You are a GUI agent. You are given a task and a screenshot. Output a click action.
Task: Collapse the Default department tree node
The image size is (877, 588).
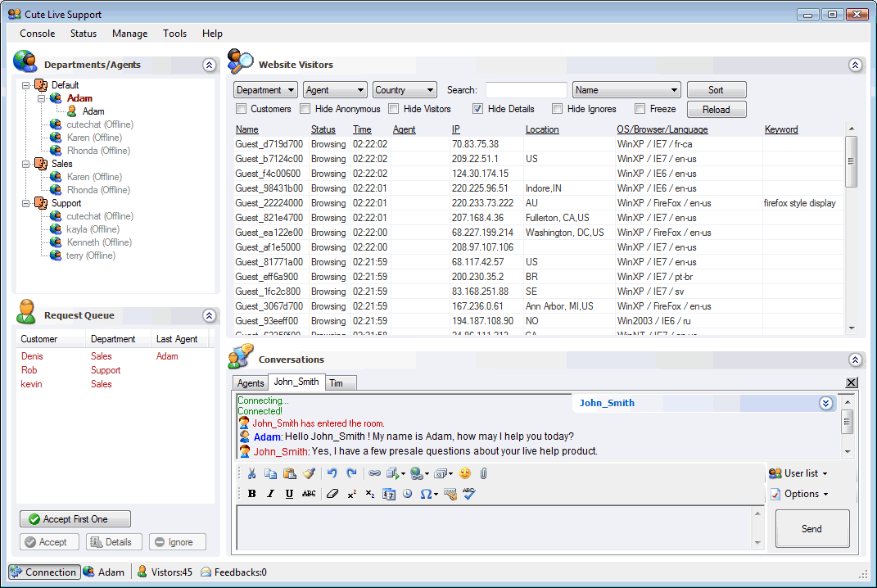[x=25, y=86]
